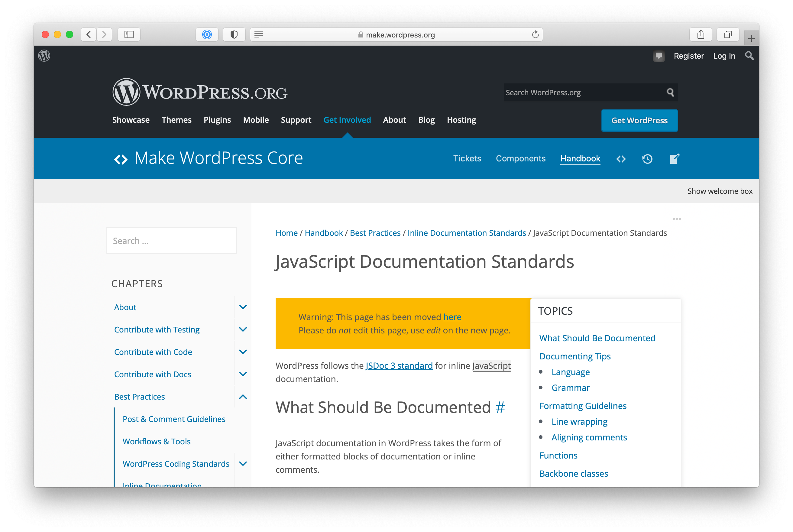Image resolution: width=793 pixels, height=532 pixels.
Task: Collapse the Best Practices chapter
Action: coord(243,397)
